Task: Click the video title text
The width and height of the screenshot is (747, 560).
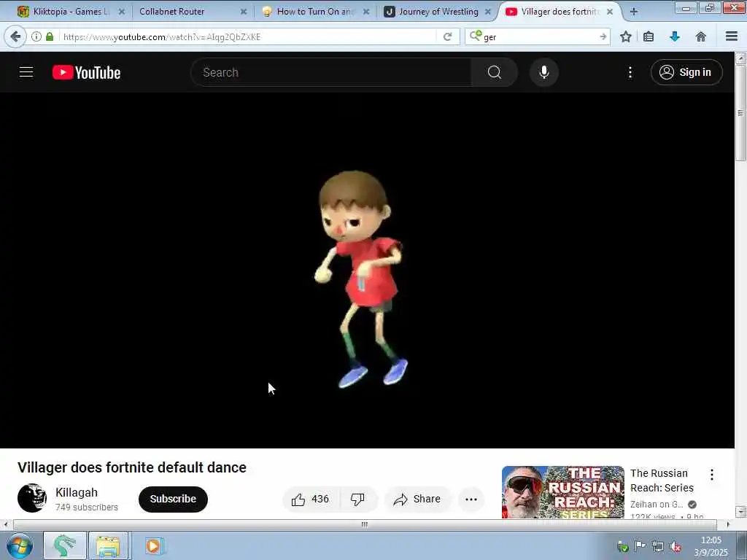Action: coord(132,467)
